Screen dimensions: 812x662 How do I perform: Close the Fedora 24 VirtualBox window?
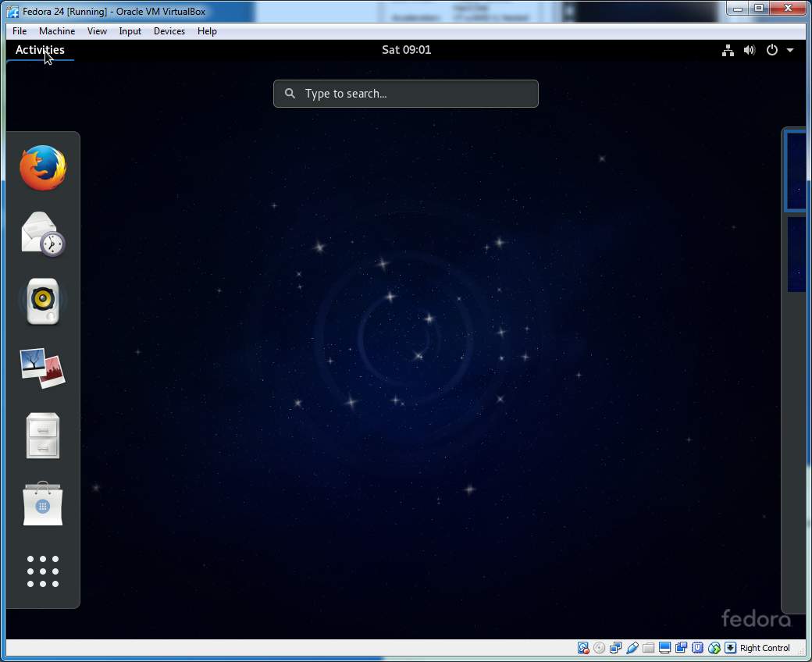click(788, 9)
